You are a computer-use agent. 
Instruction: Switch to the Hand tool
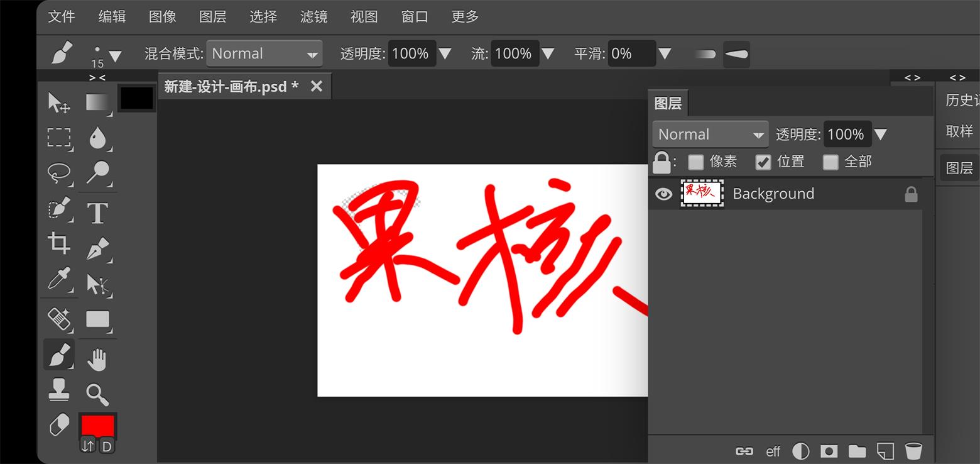click(x=97, y=360)
